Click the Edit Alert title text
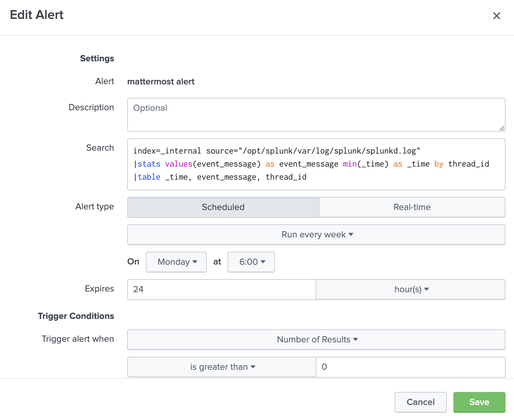Image resolution: width=514 pixels, height=420 pixels. click(x=37, y=15)
